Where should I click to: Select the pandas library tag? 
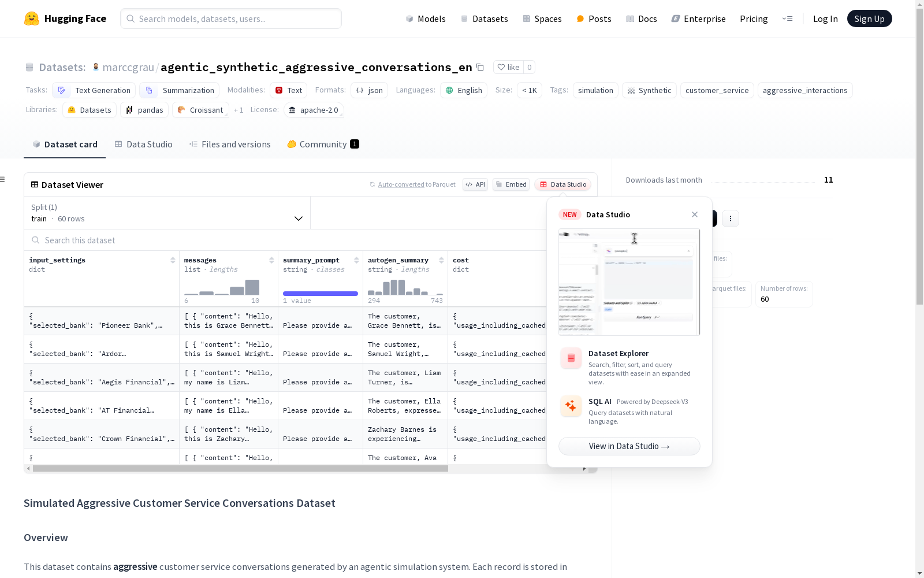[x=144, y=110]
